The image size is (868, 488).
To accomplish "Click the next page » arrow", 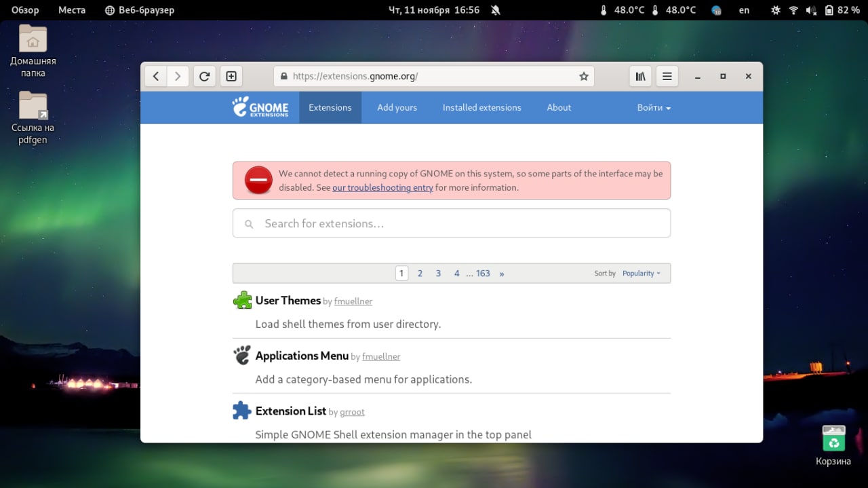I will [502, 274].
